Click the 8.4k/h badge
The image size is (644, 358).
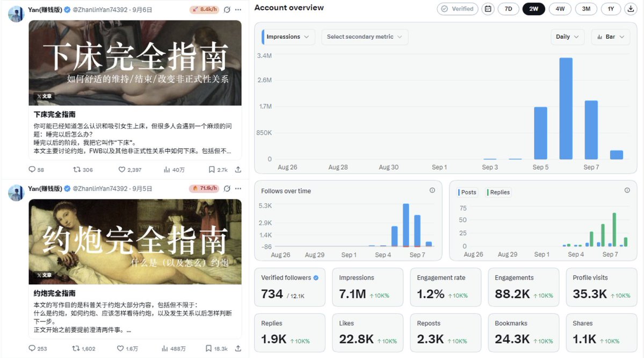point(205,9)
